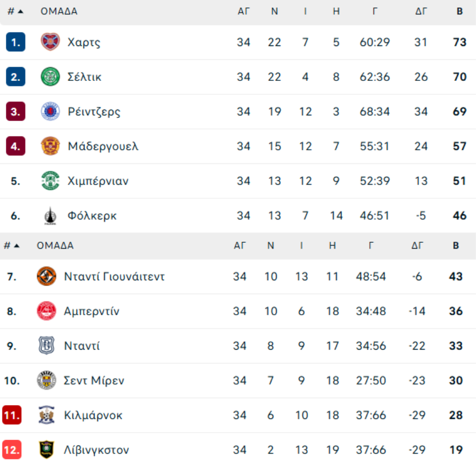Click the St Mirren (Σεντ Μίρεν) crest

tap(47, 380)
